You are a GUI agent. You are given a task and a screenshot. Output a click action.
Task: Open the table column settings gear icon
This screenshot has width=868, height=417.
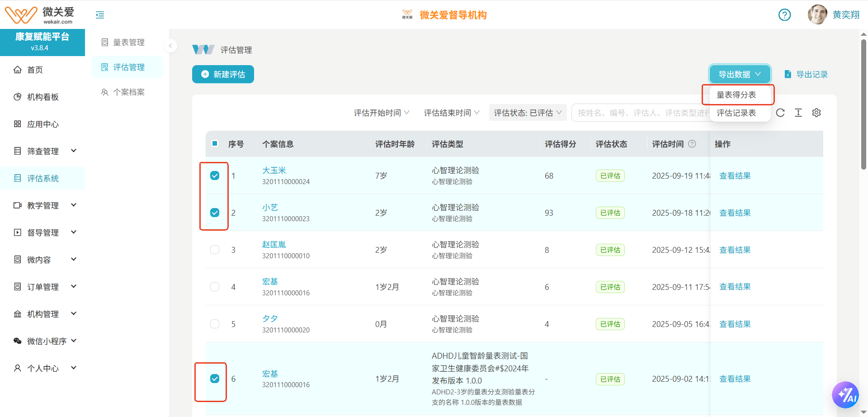pos(816,113)
